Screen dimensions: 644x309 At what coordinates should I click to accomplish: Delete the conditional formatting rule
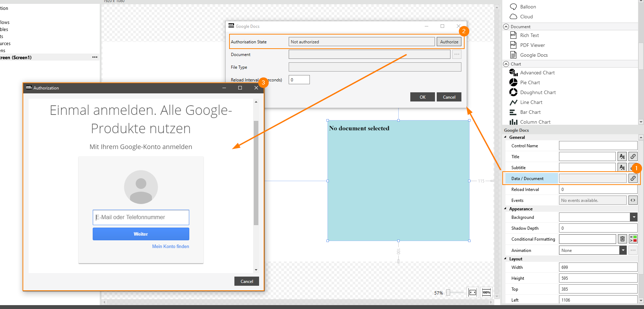pos(622,239)
